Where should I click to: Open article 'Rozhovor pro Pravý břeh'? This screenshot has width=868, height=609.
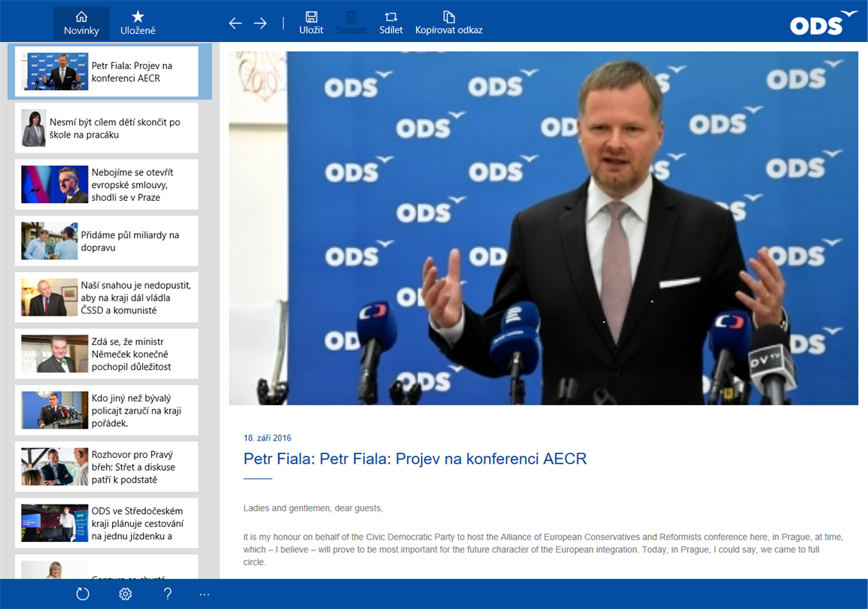click(x=107, y=466)
